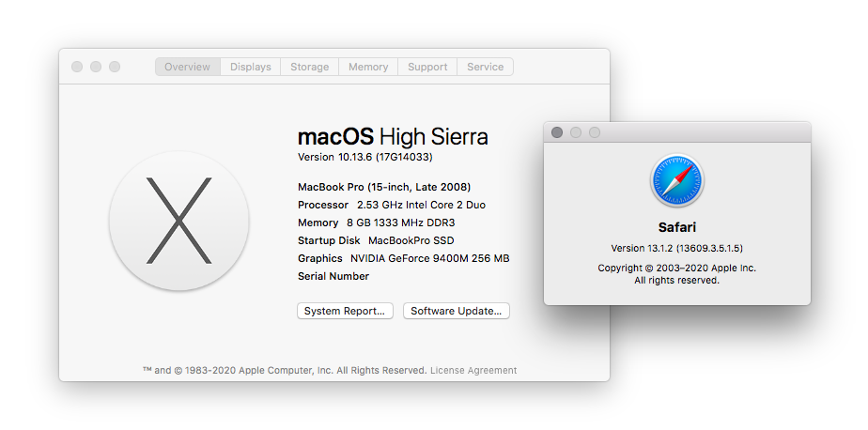
Task: Open the Service tab
Action: point(485,67)
